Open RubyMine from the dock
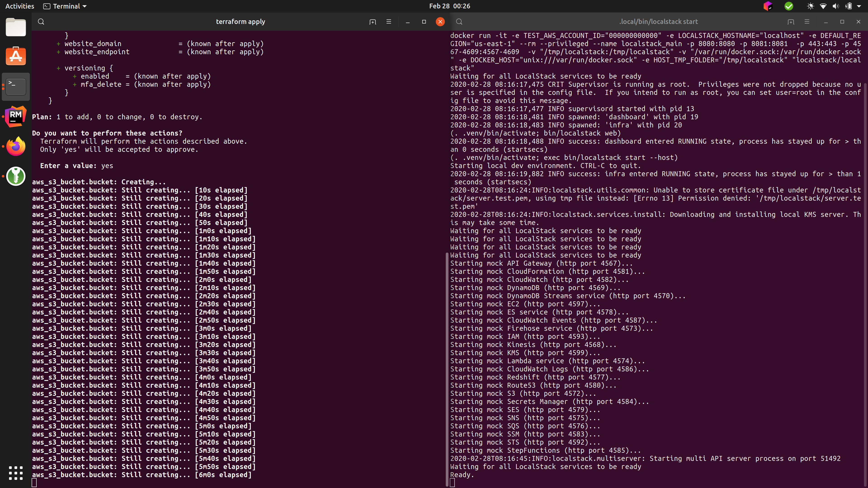This screenshot has width=868, height=488. click(16, 116)
